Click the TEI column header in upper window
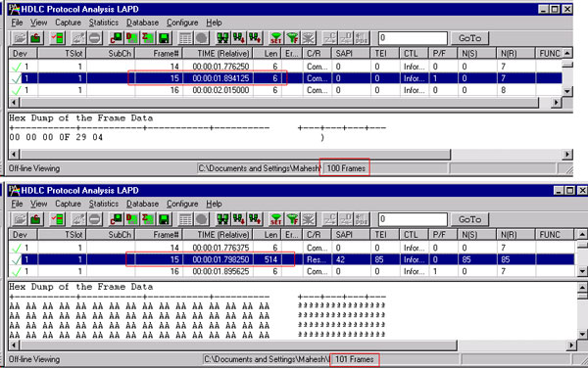 click(x=385, y=54)
